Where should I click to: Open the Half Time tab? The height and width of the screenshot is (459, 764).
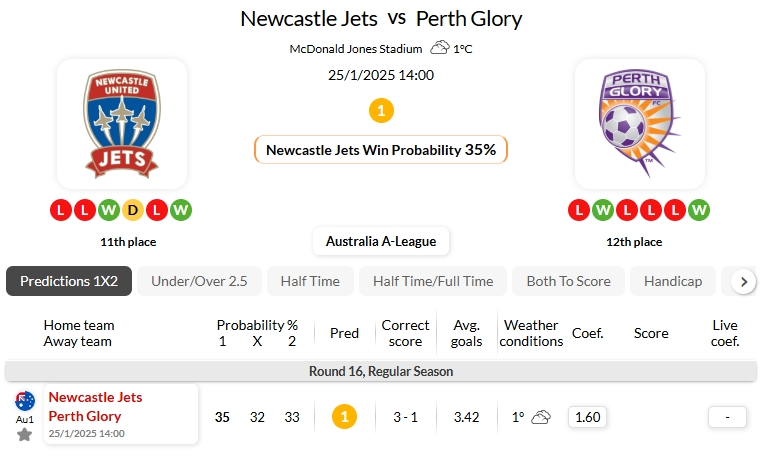point(310,281)
